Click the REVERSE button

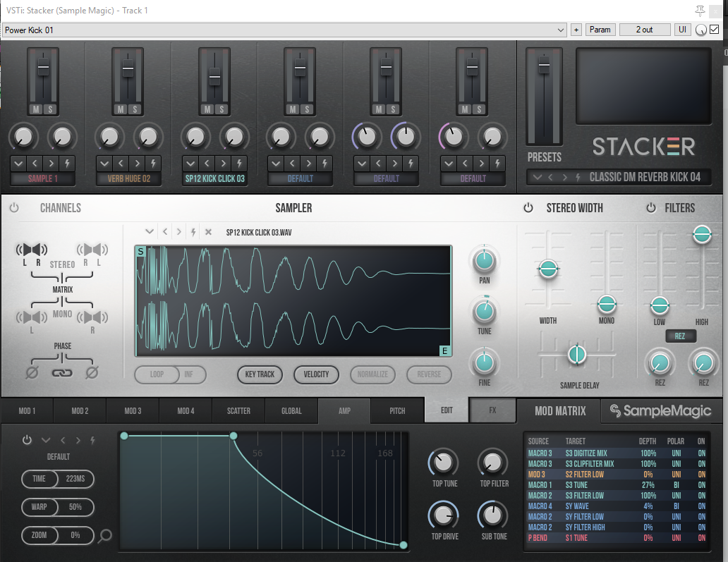tap(429, 374)
